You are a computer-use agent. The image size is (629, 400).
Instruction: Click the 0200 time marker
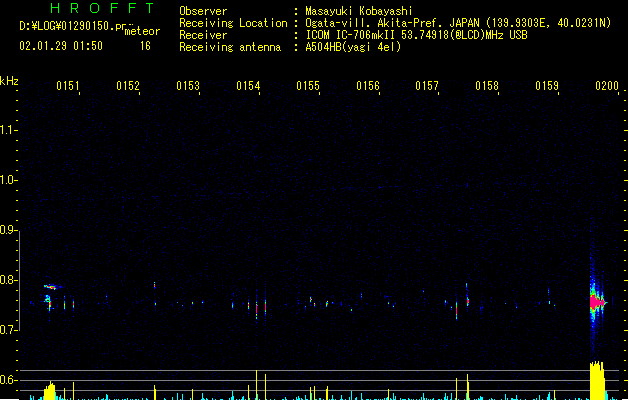(607, 86)
